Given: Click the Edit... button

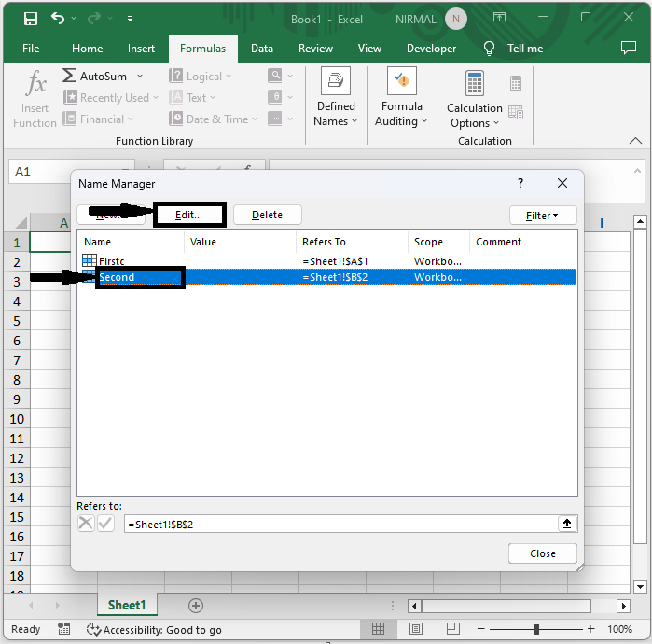Looking at the screenshot, I should tap(189, 215).
